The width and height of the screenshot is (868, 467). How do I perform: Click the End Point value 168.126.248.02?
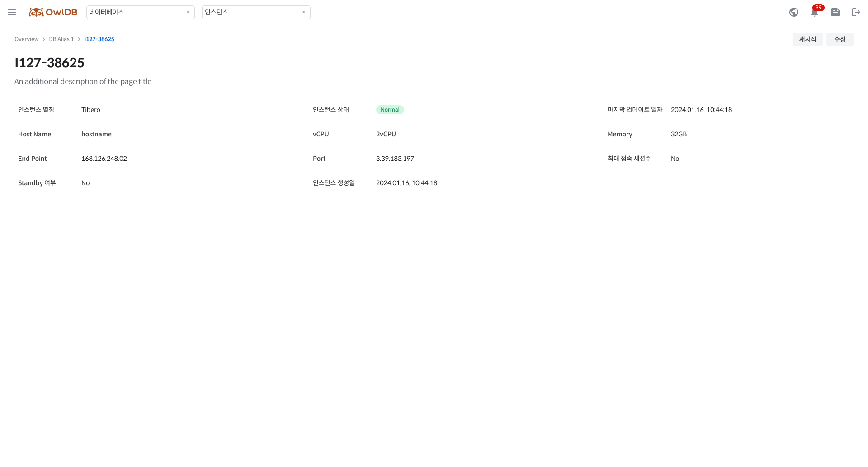click(104, 159)
